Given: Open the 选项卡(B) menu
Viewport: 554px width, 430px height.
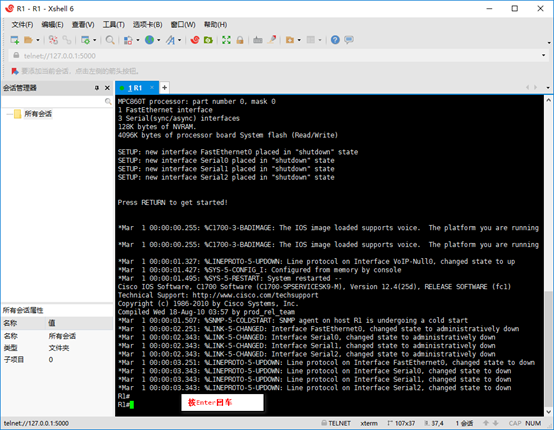Looking at the screenshot, I should point(147,25).
